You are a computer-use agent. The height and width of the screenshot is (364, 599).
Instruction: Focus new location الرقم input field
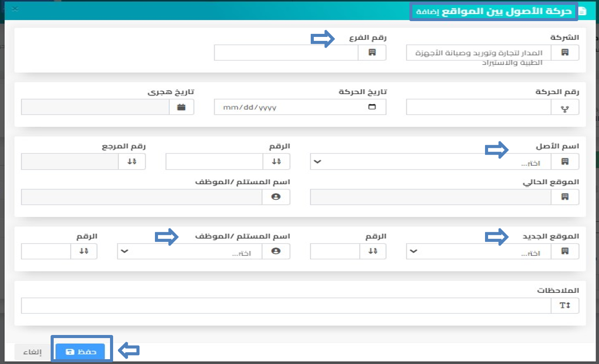[335, 251]
